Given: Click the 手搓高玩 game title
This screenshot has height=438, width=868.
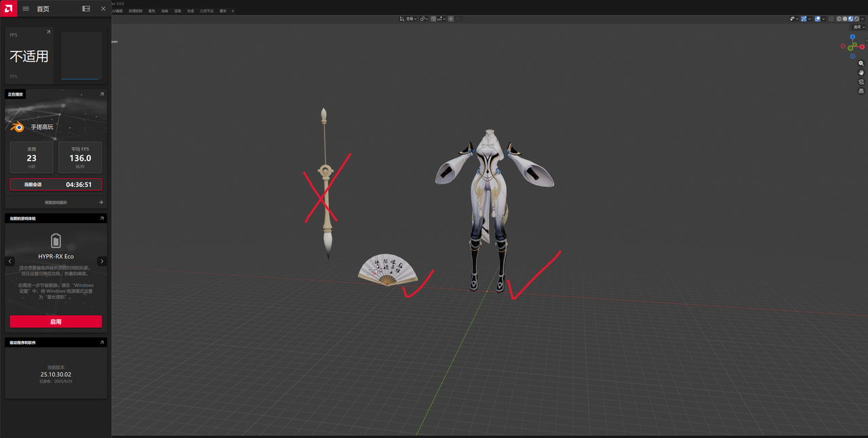Looking at the screenshot, I should [42, 127].
